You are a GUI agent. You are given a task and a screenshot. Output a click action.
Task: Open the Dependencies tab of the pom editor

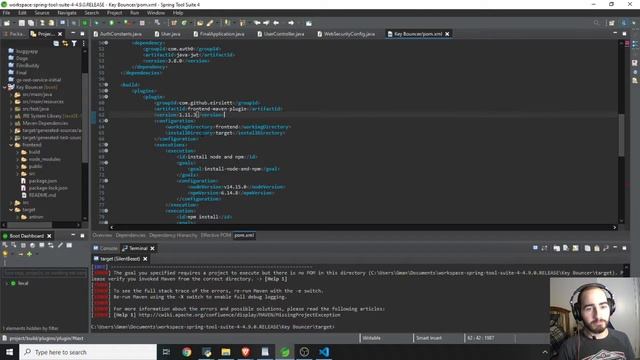[x=130, y=236]
